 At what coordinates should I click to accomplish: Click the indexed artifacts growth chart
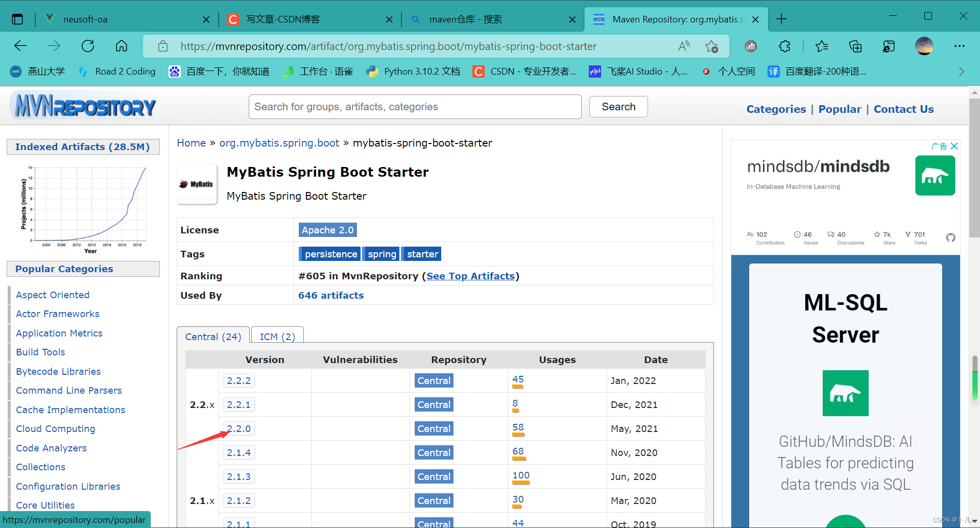point(83,209)
